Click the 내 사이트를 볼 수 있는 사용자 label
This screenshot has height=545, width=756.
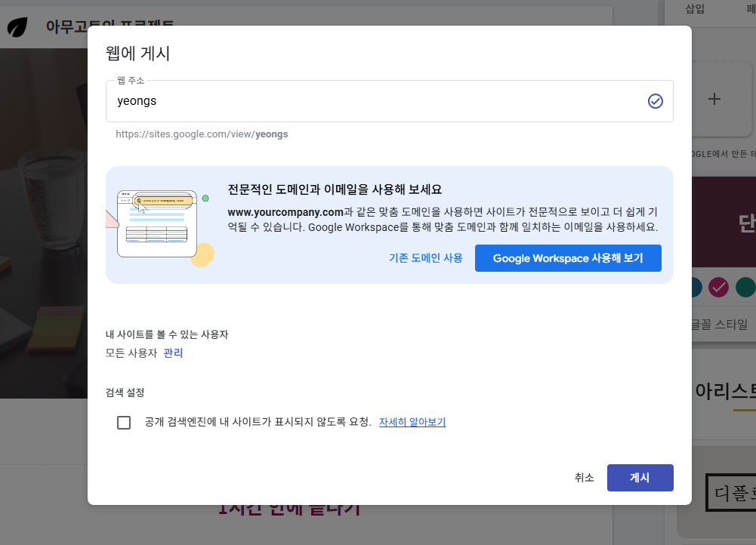[x=167, y=334]
